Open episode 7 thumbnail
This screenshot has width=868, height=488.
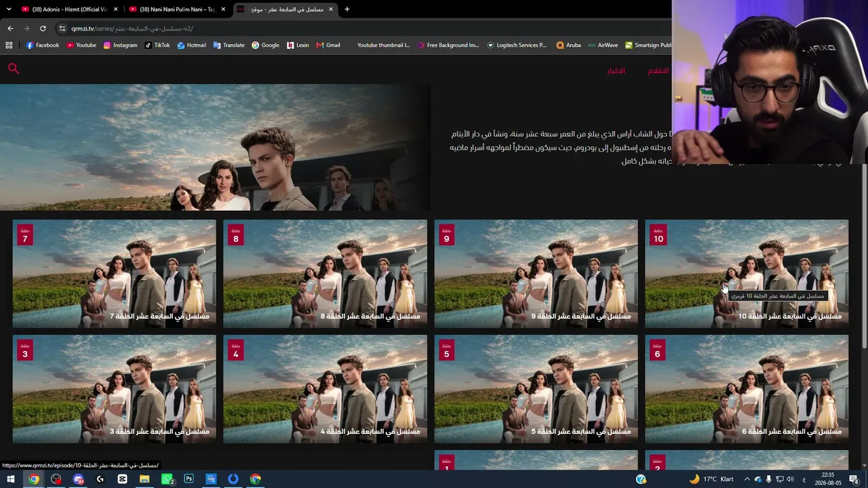(114, 274)
